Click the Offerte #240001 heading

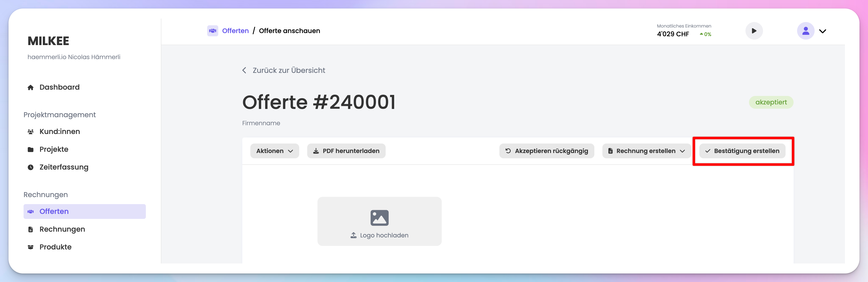pos(319,102)
